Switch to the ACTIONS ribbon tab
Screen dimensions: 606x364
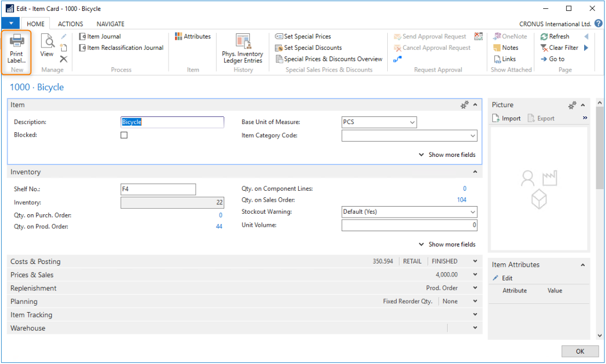(x=71, y=24)
